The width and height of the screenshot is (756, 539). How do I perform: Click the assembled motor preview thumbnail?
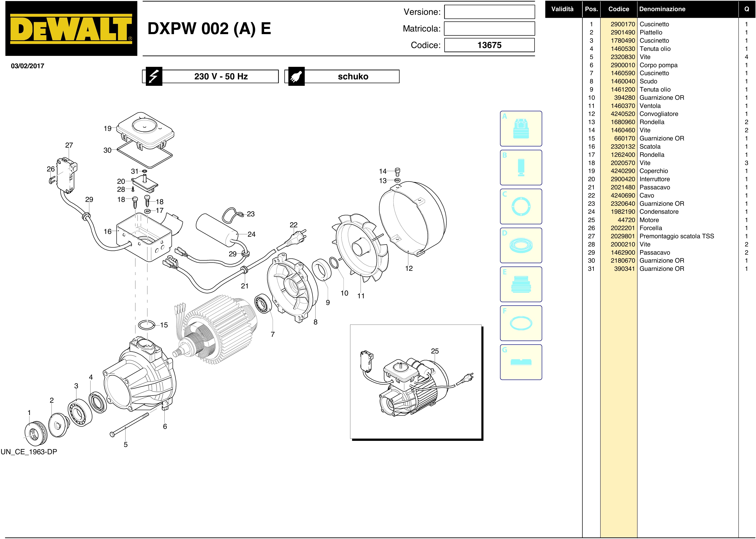(415, 382)
